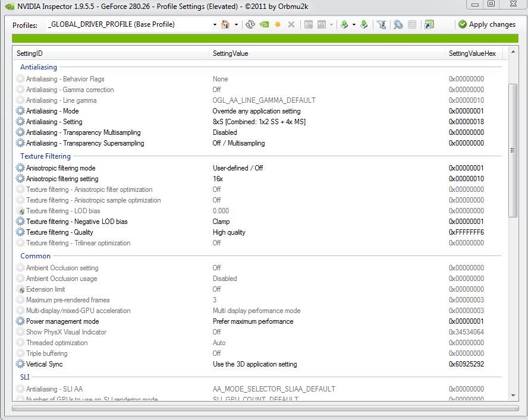Click the 'Multi display performance mode' value
The width and height of the screenshot is (528, 420).
point(256,311)
